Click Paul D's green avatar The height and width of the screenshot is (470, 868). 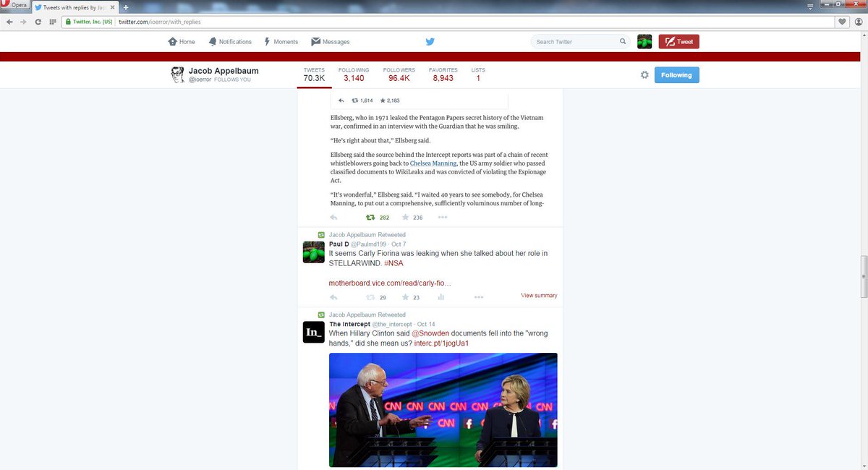coord(313,252)
